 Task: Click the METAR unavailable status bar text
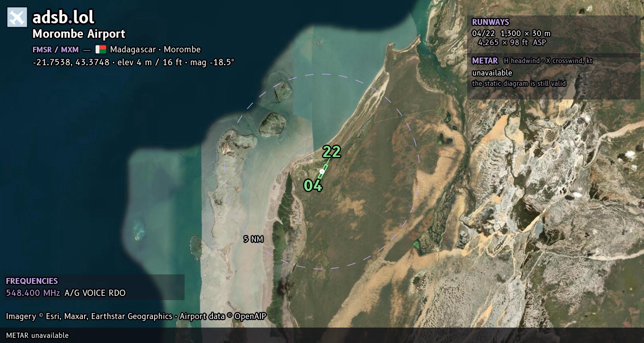coord(37,335)
